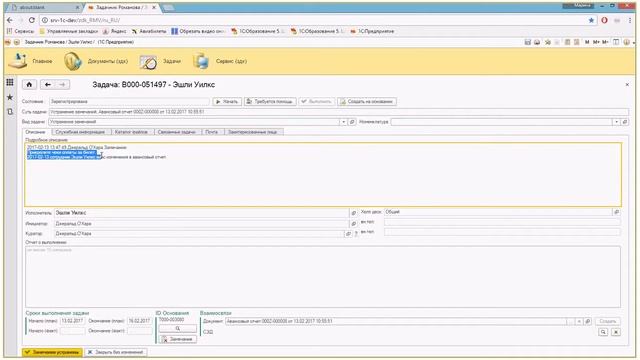Add to favorites using the 1C toolbar star

[x=548, y=42]
